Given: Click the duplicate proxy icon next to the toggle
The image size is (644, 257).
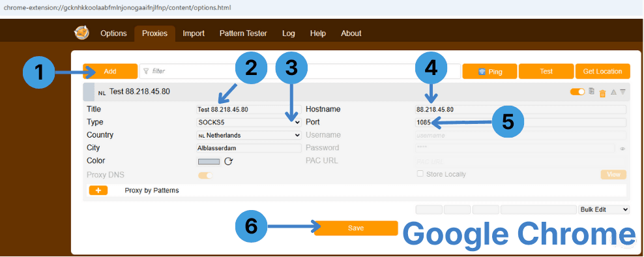Looking at the screenshot, I should coord(591,91).
